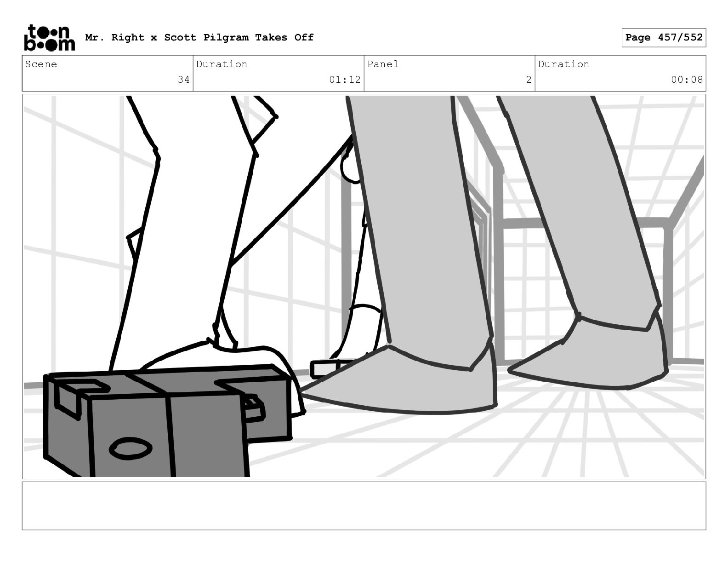Select the panel duration '00:08'
Screen dimensions: 728x563
click(x=687, y=80)
